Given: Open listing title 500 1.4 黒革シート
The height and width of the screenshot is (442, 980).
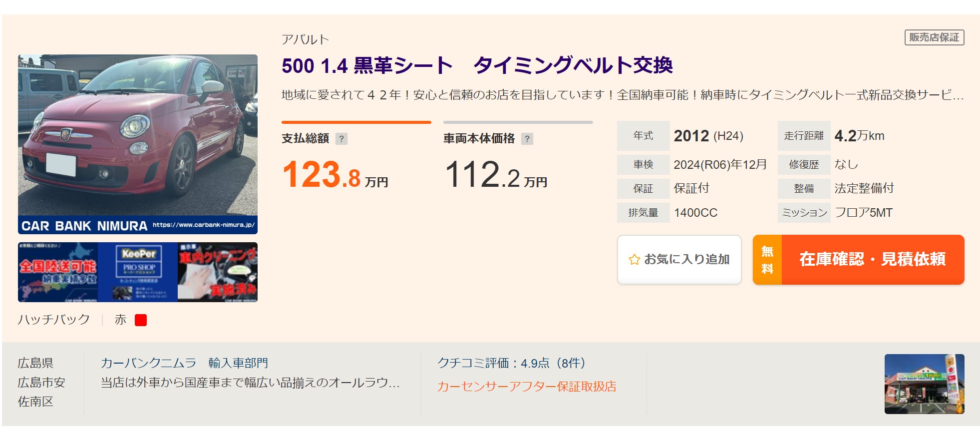Looking at the screenshot, I should pyautogui.click(x=477, y=65).
